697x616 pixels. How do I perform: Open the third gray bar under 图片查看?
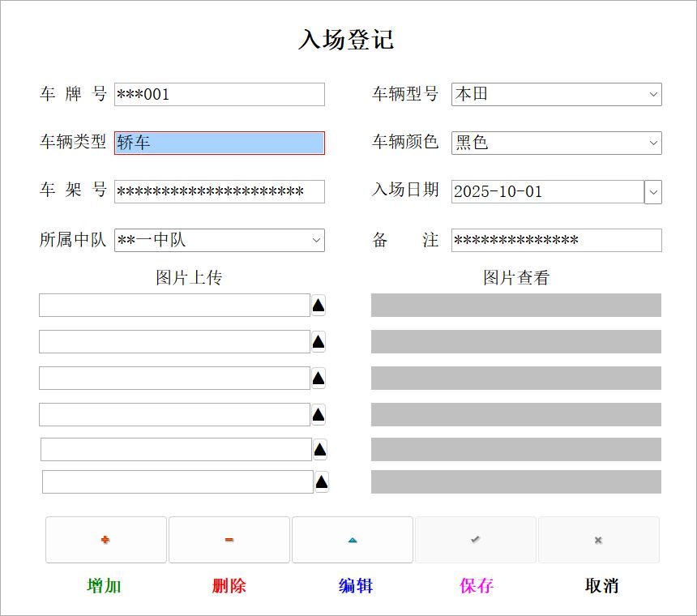tap(516, 379)
